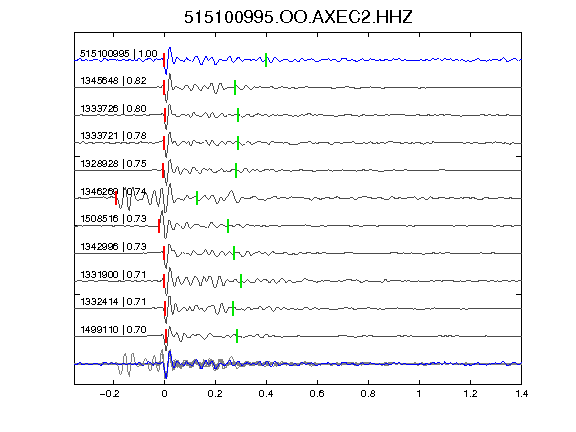
Task: Select the green marker on trace 1333726
Action: click(238, 115)
